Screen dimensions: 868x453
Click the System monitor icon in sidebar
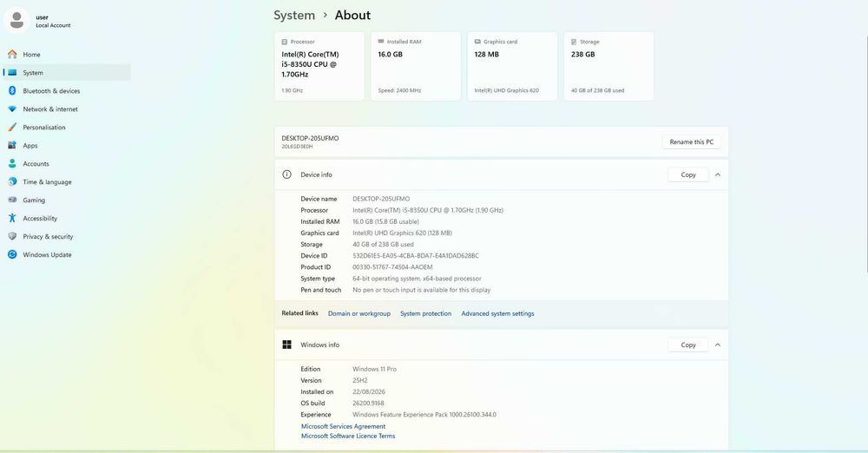[x=12, y=73]
